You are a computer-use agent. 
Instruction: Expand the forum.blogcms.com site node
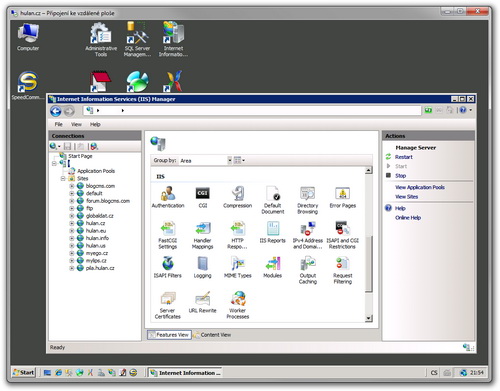coord(72,201)
